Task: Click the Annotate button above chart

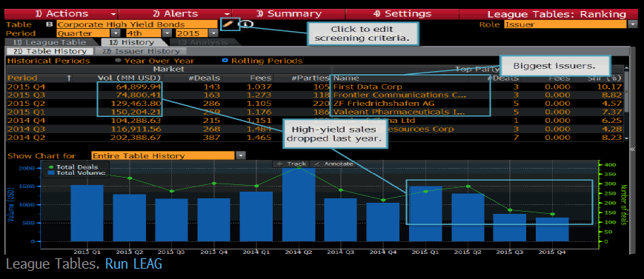Action: [333, 164]
